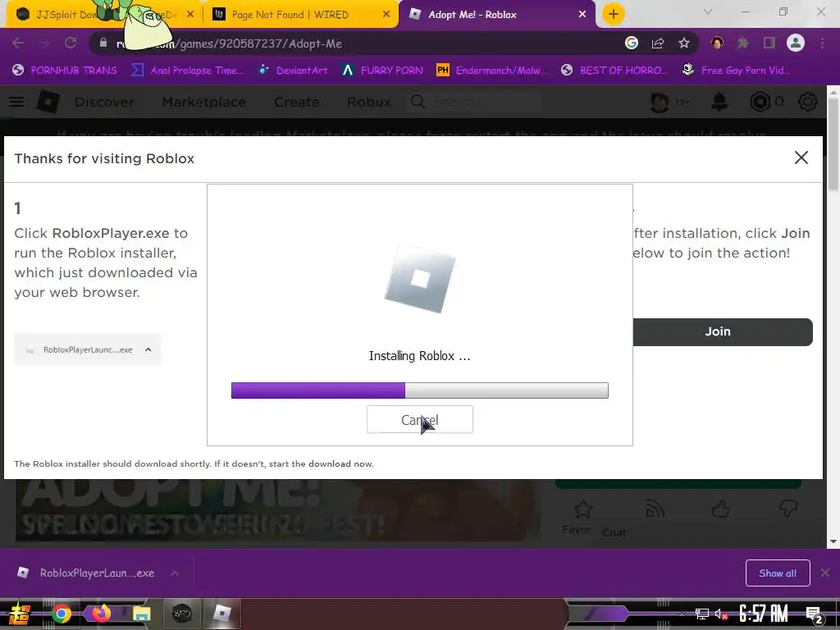Open the Discover menu item
The height and width of the screenshot is (630, 840).
coord(104,102)
